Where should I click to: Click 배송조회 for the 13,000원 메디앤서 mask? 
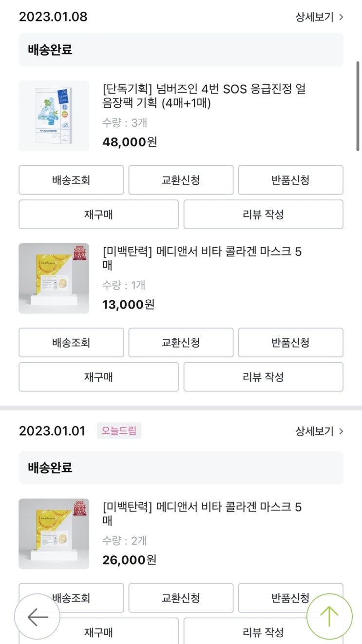(71, 342)
